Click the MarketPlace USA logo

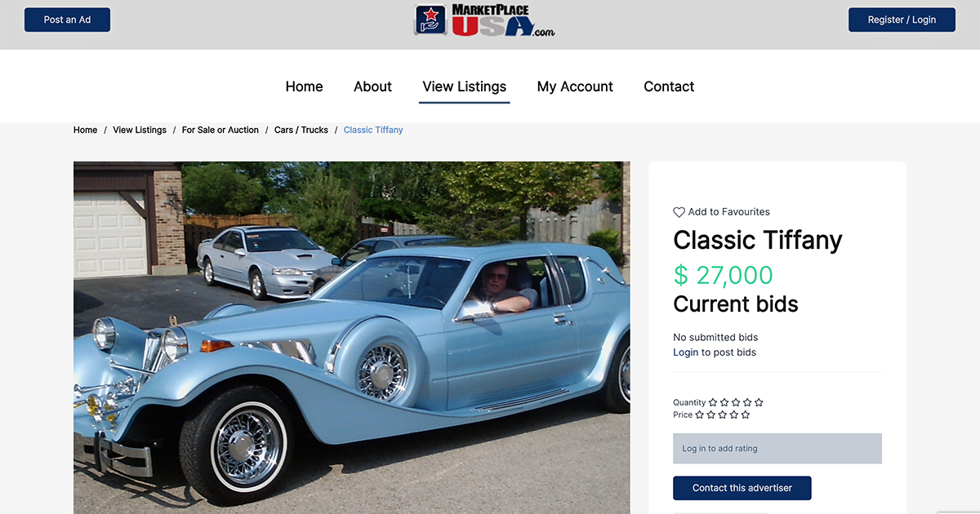(x=485, y=21)
